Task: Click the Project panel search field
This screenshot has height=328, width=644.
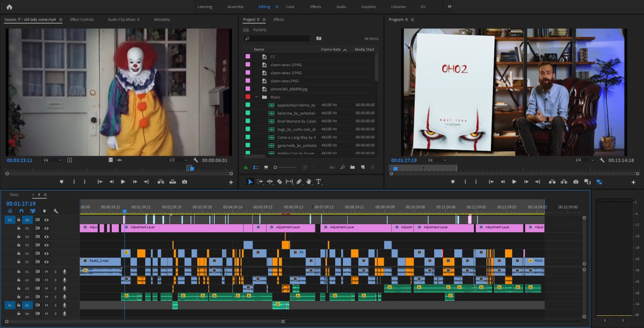Action: (277, 38)
